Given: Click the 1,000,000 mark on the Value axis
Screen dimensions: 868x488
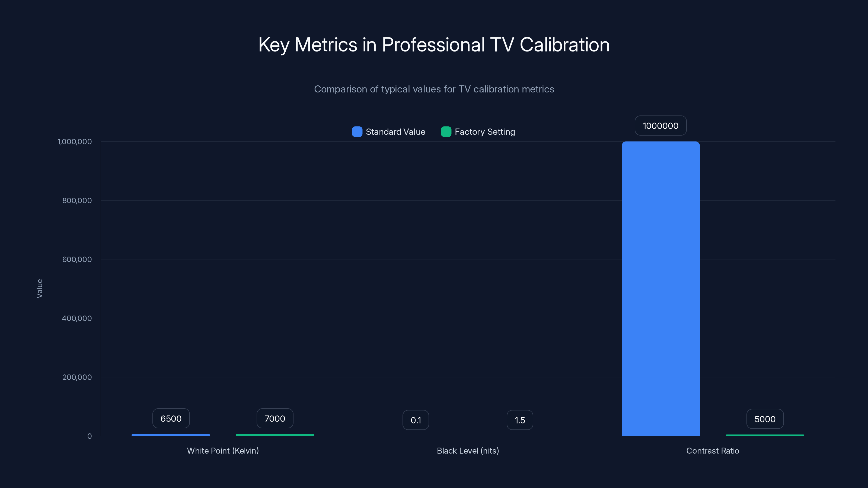Looking at the screenshot, I should tap(75, 142).
